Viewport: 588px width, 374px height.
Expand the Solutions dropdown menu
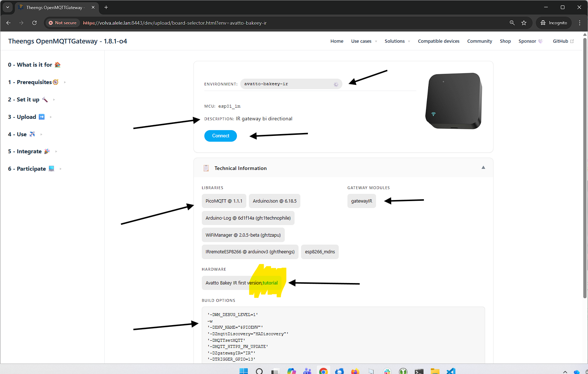coord(397,41)
